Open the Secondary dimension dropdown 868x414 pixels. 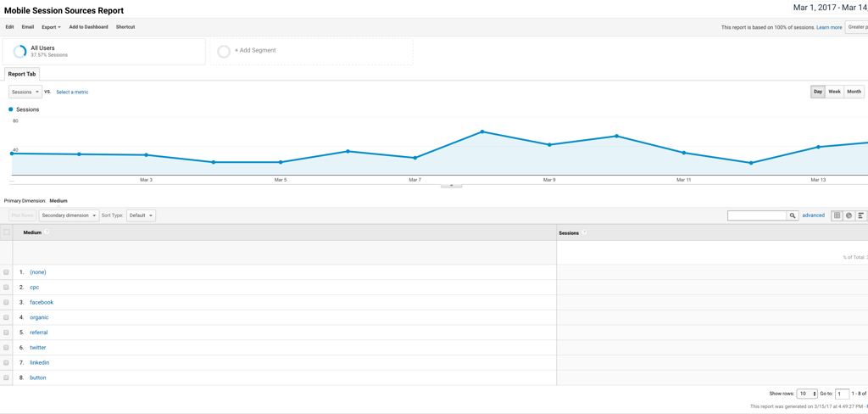pyautogui.click(x=70, y=215)
